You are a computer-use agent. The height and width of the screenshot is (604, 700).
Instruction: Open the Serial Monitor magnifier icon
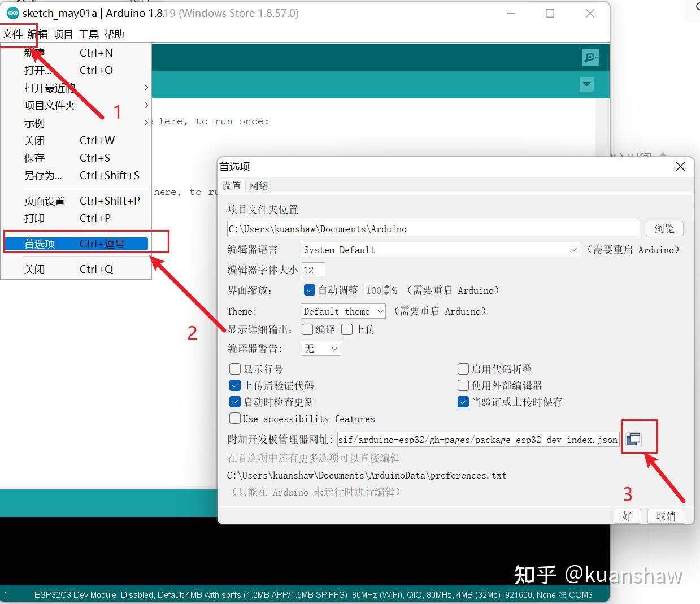(590, 57)
